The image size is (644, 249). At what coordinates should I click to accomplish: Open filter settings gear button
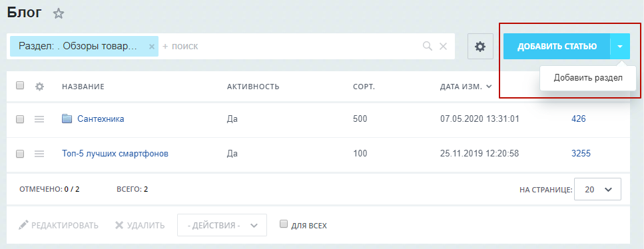coord(480,47)
